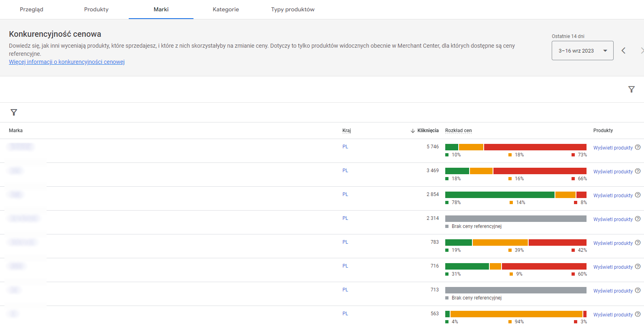Click help icon in 563 clicks row
The height and width of the screenshot is (329, 644).
pos(638,314)
